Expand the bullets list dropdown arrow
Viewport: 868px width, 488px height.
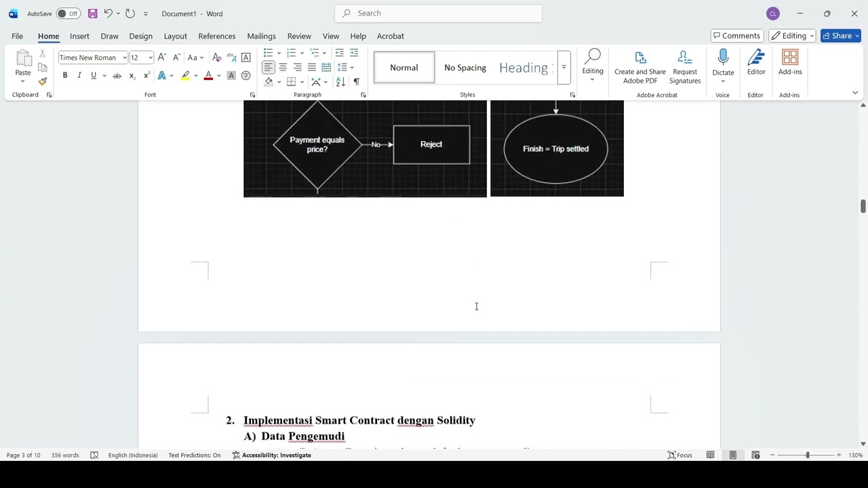[279, 53]
